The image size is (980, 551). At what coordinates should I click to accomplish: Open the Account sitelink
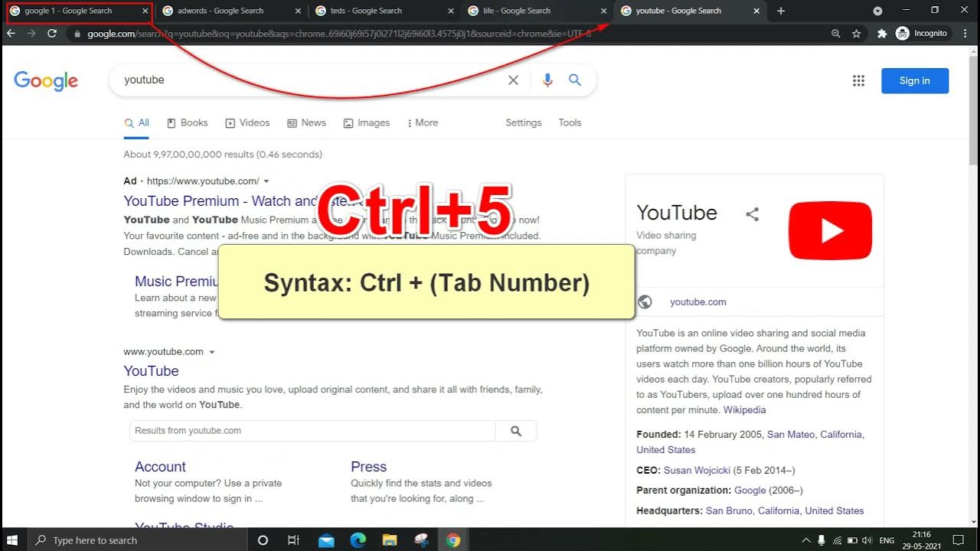pos(160,467)
